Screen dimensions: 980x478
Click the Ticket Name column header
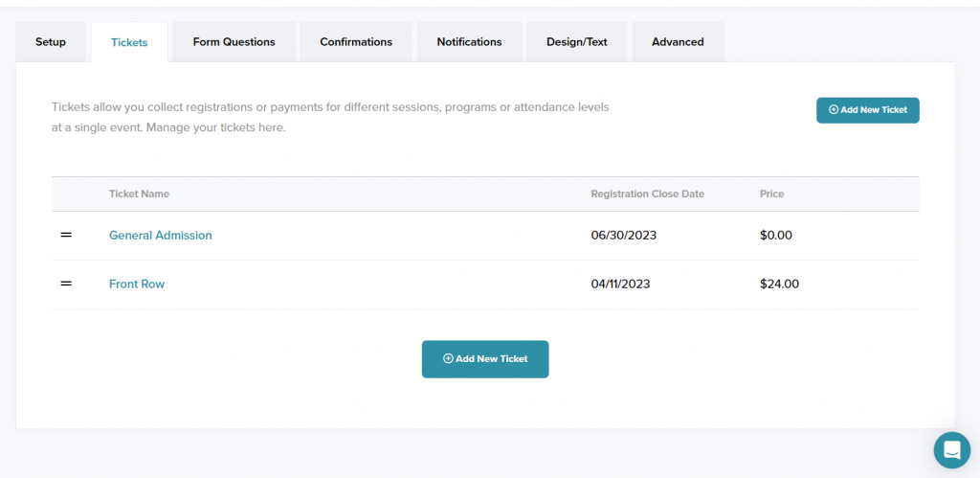click(140, 193)
